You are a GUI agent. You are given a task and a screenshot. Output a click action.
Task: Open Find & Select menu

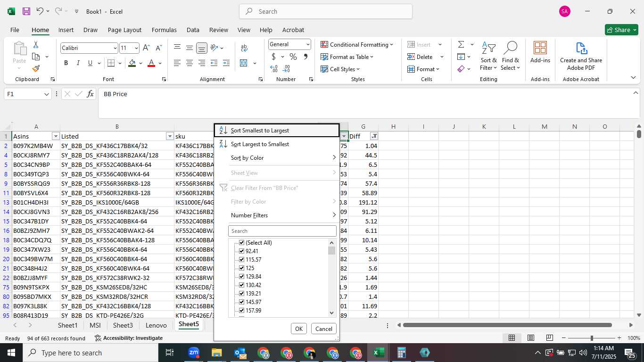[x=511, y=57]
